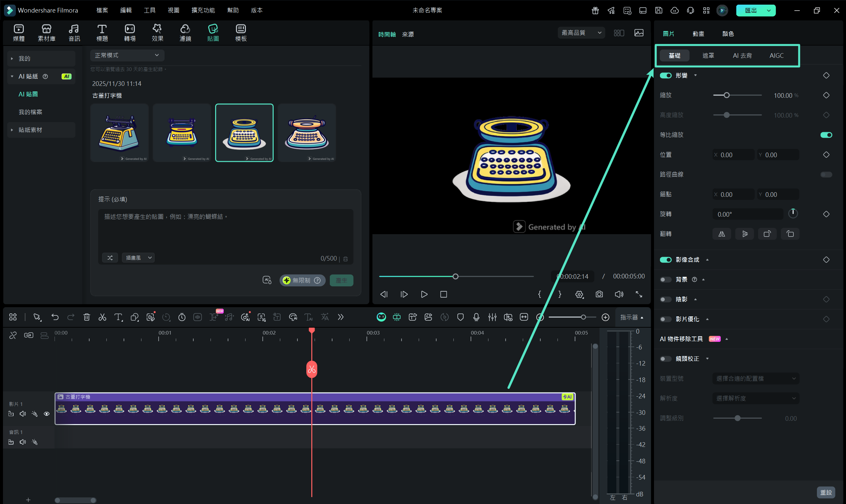Click the 重設 reset button
The image size is (846, 504).
tap(826, 492)
